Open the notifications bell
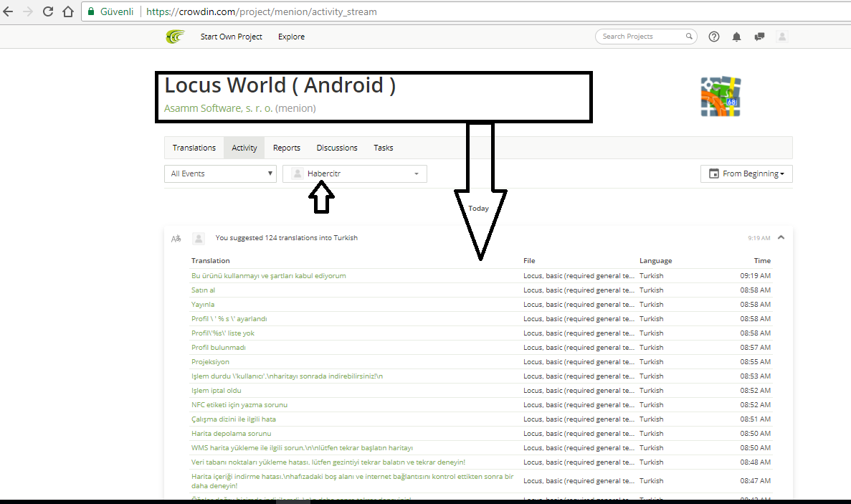The height and width of the screenshot is (504, 851). pos(736,37)
